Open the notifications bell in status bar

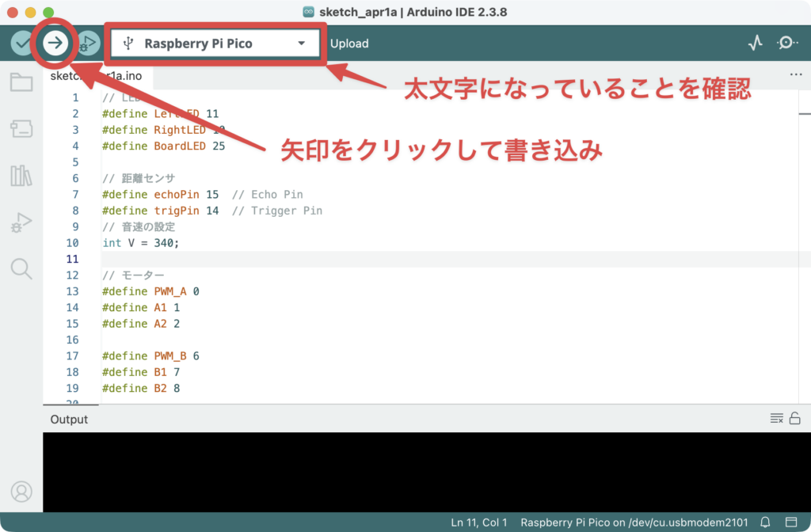pos(765,522)
